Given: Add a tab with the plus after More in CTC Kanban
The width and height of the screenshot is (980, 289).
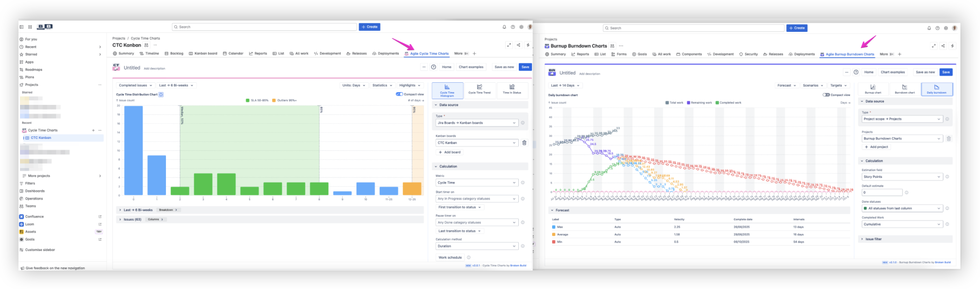Looking at the screenshot, I should pyautogui.click(x=474, y=53).
